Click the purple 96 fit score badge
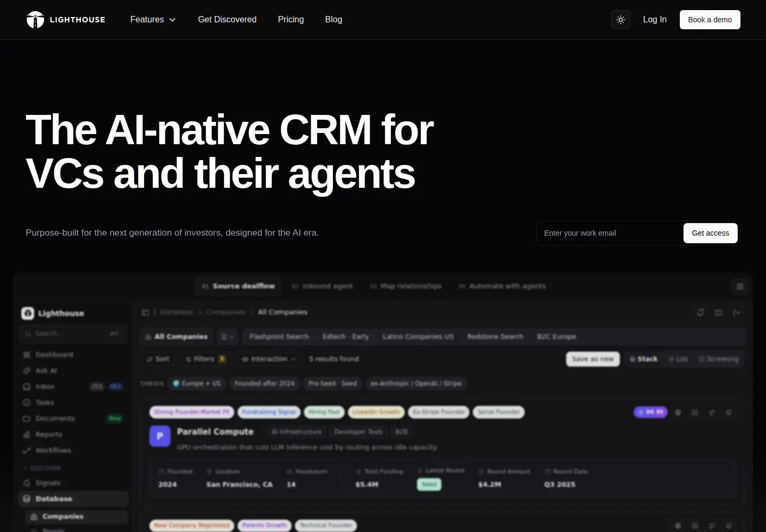766x532 pixels. coord(651,412)
